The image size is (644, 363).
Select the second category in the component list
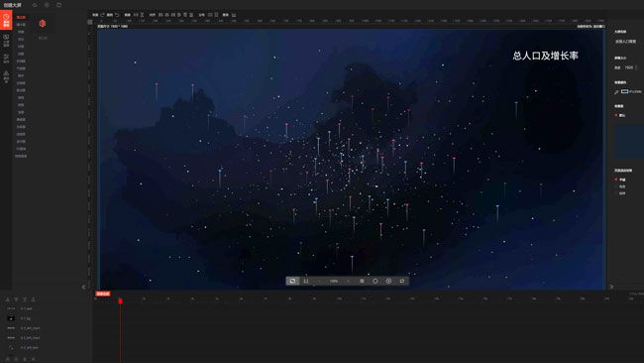pos(21,25)
